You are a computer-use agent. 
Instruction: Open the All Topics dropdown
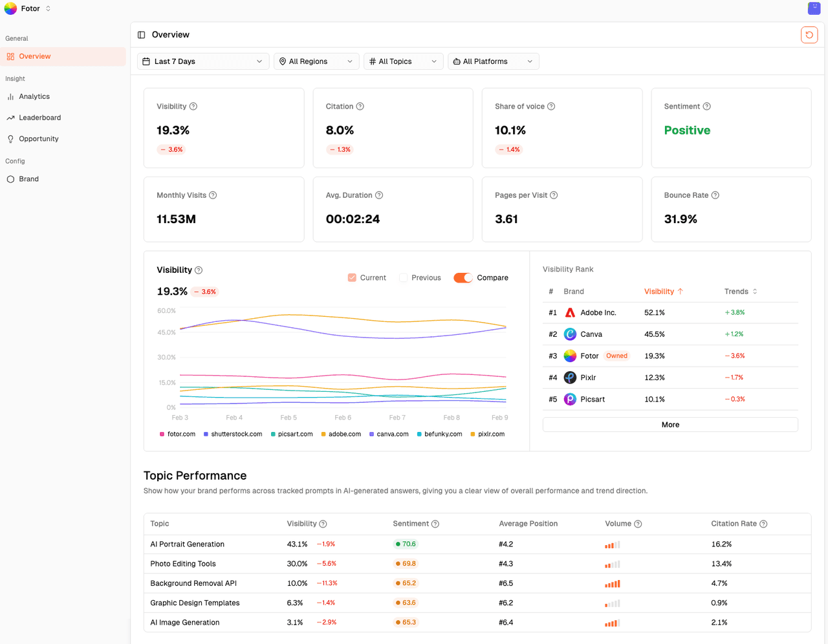tap(404, 61)
